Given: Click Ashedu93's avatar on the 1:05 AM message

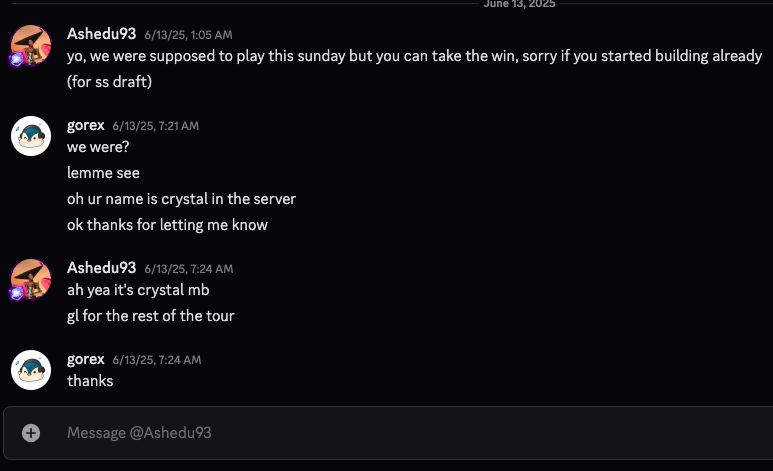Looking at the screenshot, I should [31, 45].
